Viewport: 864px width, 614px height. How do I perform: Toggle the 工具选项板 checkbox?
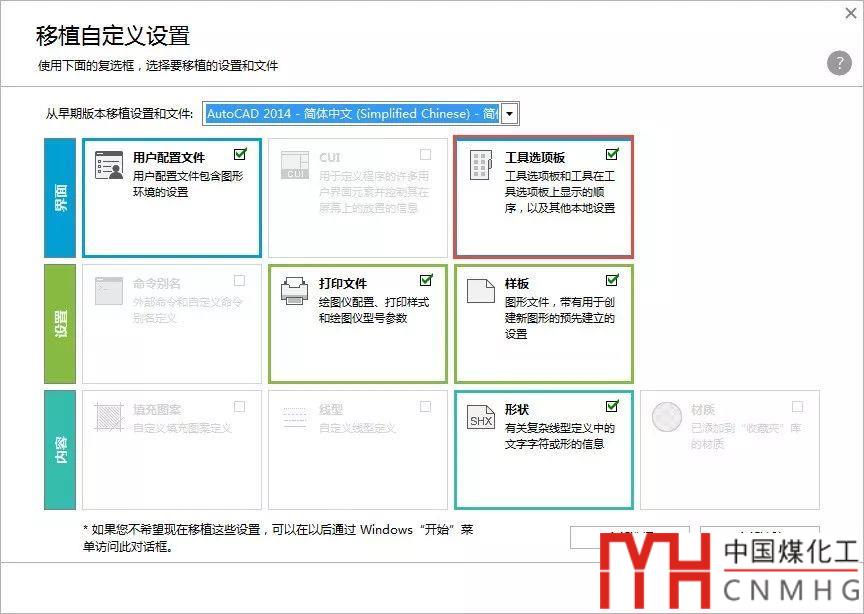pyautogui.click(x=612, y=154)
